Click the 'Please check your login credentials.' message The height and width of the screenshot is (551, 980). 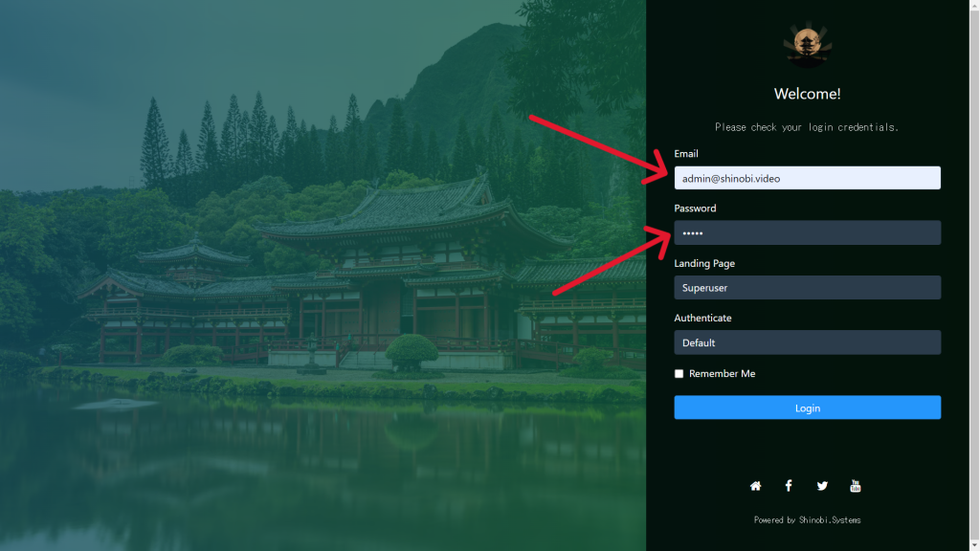[x=807, y=127]
